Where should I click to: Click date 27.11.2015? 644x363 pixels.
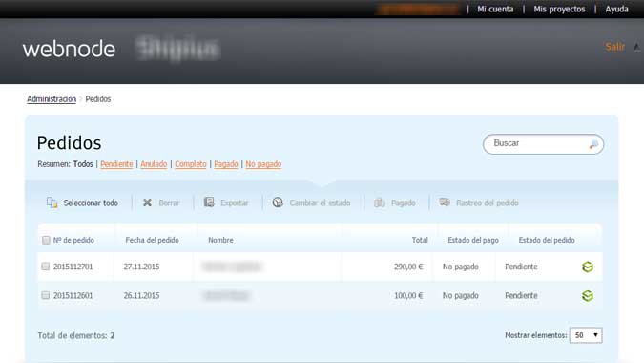pos(141,267)
